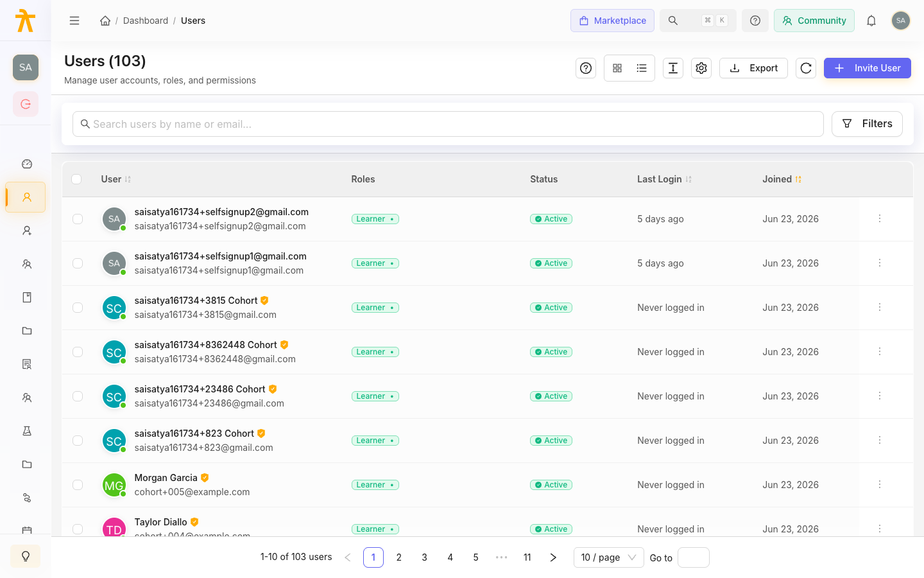Open the book sidebar icon
This screenshot has height=578, width=924.
point(26,297)
